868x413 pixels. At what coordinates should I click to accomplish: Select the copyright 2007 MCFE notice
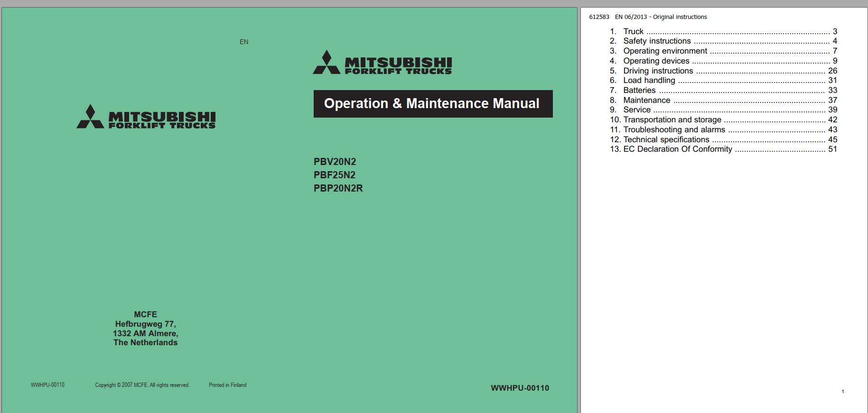(x=142, y=385)
